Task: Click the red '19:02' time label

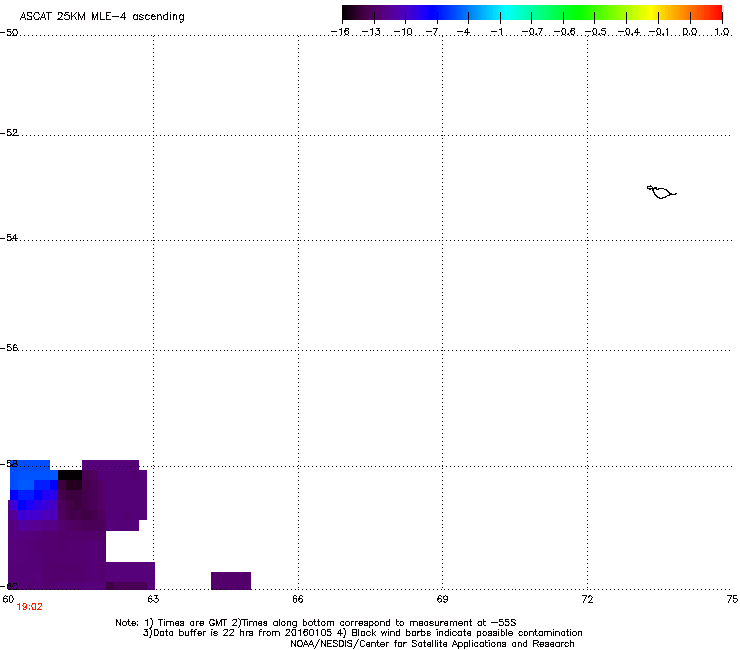Action: point(29,607)
